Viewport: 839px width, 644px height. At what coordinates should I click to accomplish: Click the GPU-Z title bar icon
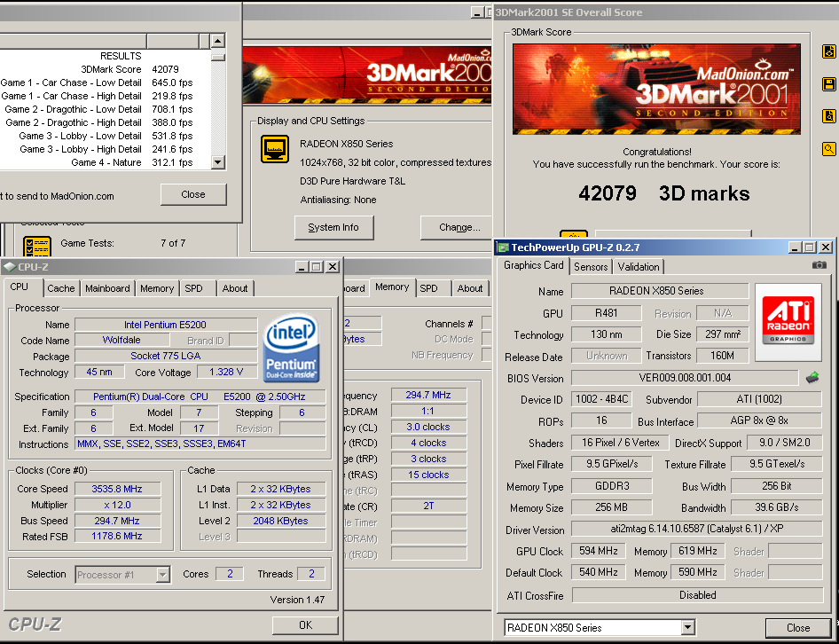point(503,247)
